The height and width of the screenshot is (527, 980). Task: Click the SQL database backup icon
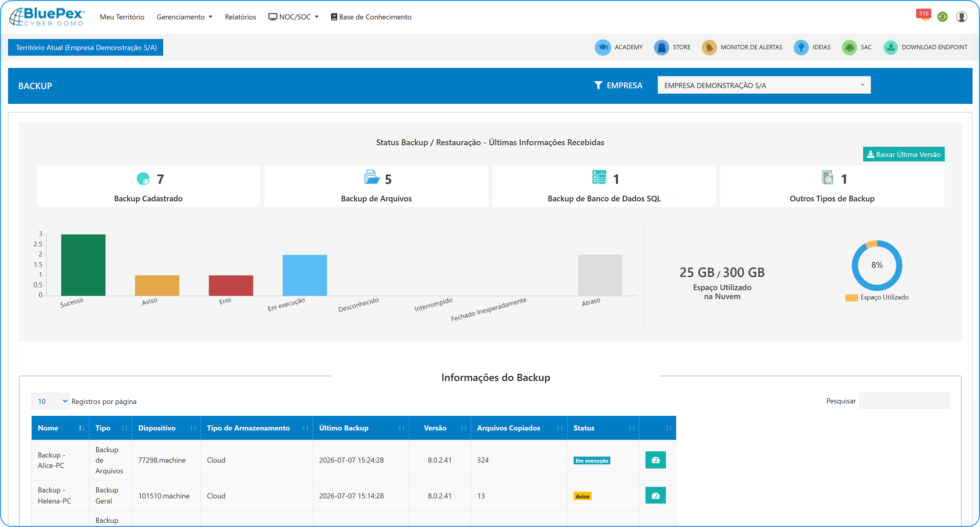coord(599,177)
